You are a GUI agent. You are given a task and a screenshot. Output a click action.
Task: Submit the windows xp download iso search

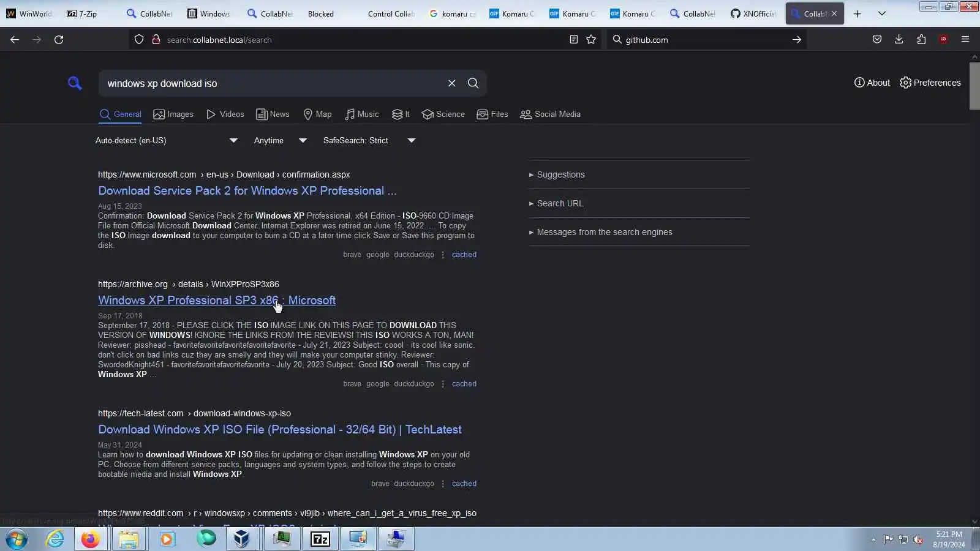473,83
